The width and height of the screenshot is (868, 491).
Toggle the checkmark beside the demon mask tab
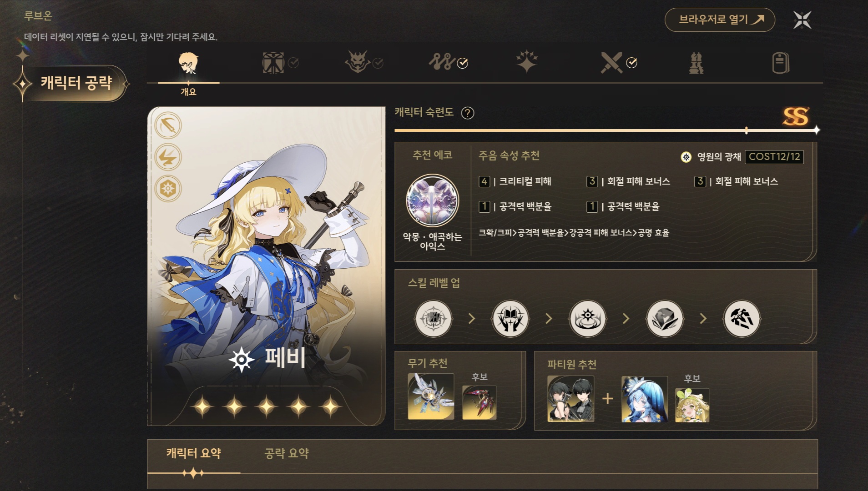click(378, 63)
